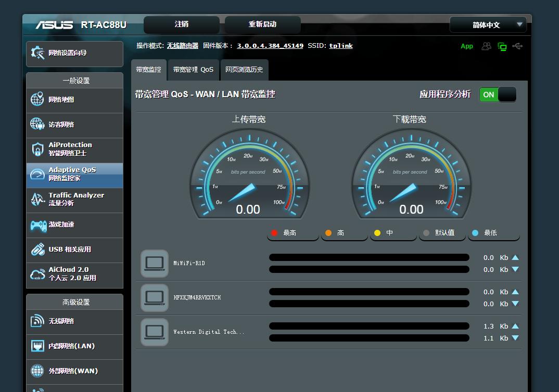Select the yellow 中 priority swatch

click(377, 233)
